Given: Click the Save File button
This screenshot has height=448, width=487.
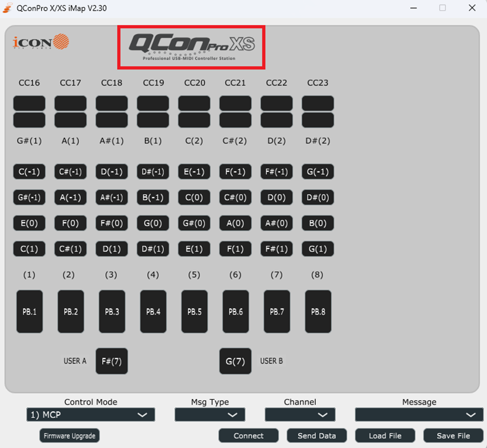Looking at the screenshot, I should tap(453, 436).
